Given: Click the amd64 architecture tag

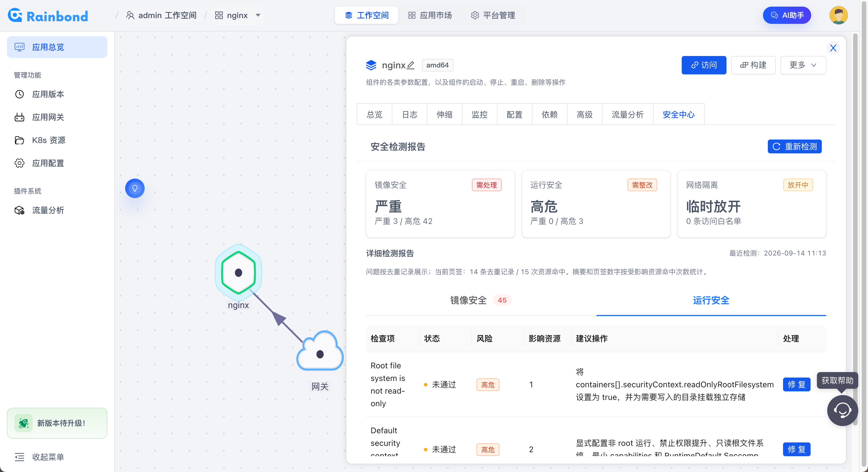Looking at the screenshot, I should pyautogui.click(x=437, y=65).
